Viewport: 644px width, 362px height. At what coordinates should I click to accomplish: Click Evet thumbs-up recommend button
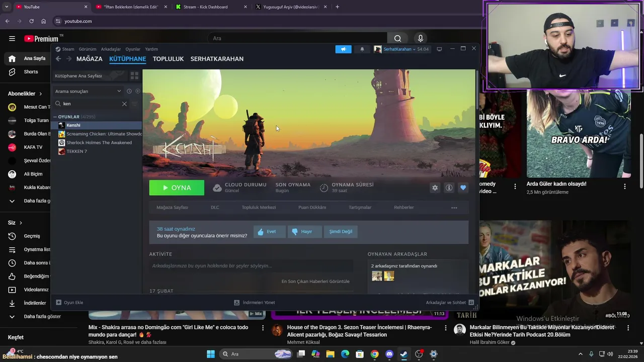pos(269,231)
